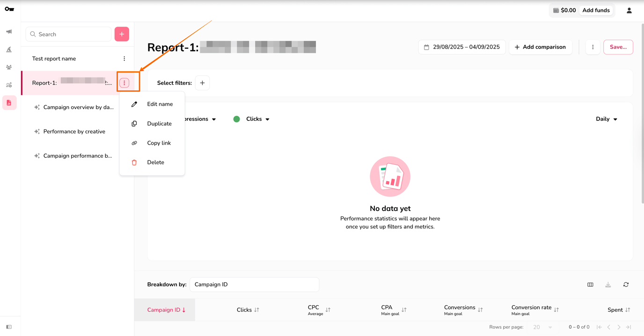The height and width of the screenshot is (336, 644).
Task: Open the Audiences people icon in sidebar
Action: [x=9, y=67]
